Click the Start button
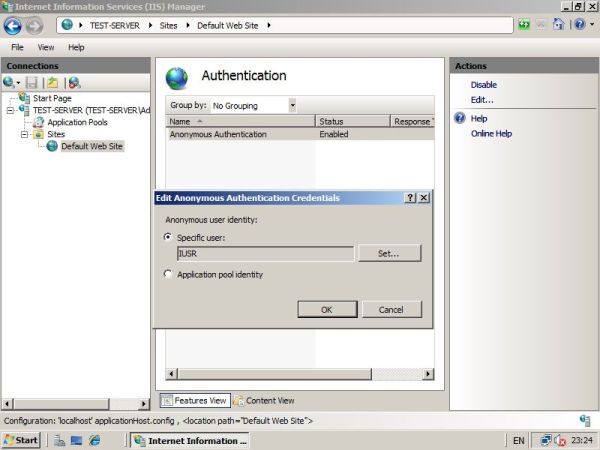This screenshot has height=450, width=600. coord(21,440)
